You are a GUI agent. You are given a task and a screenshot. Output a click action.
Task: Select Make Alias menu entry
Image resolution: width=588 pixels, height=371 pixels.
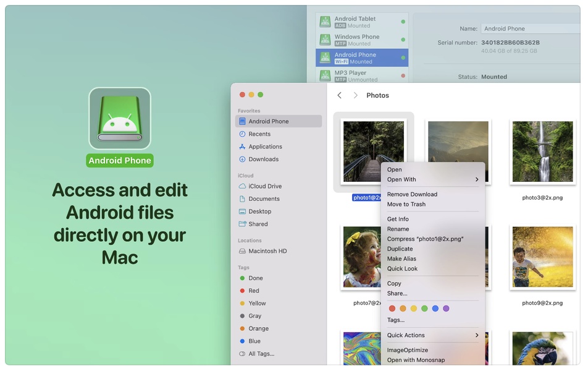pos(433,258)
